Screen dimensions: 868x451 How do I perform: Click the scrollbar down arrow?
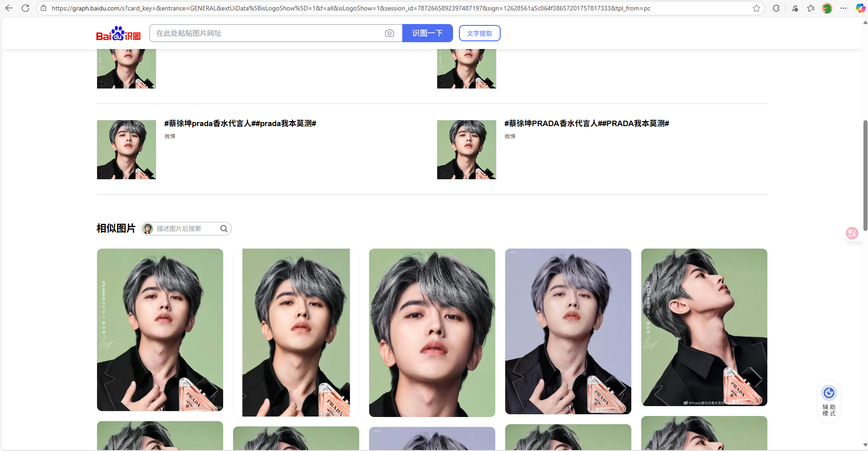point(865,445)
